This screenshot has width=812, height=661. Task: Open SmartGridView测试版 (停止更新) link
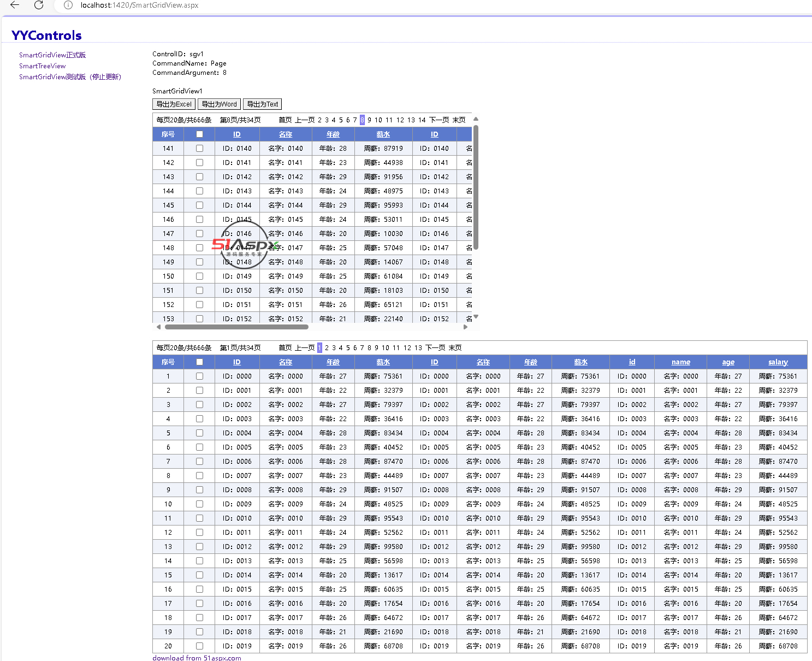70,77
